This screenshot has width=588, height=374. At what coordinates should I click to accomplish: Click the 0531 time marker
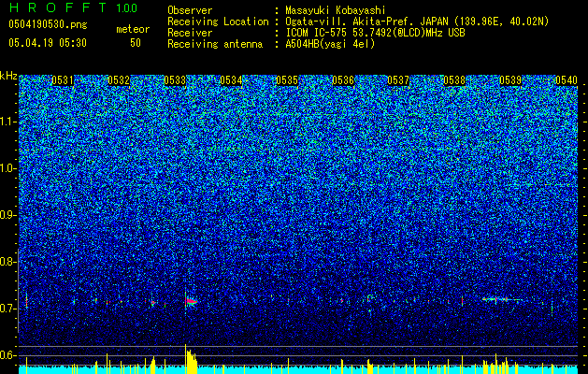point(63,80)
